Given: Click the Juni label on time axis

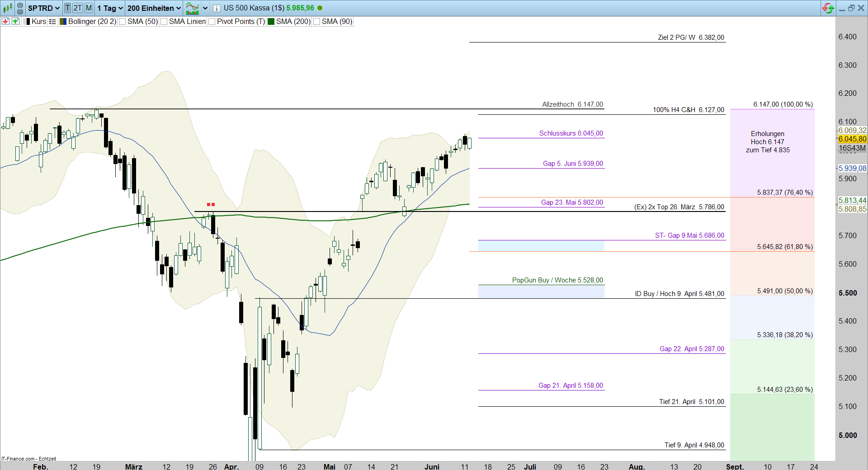Looking at the screenshot, I should coord(432,466).
